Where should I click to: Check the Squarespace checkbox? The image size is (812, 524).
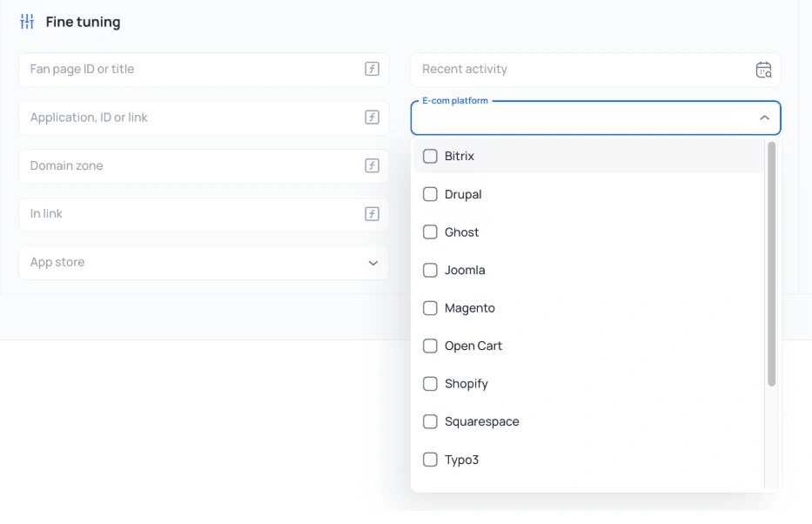(x=430, y=421)
